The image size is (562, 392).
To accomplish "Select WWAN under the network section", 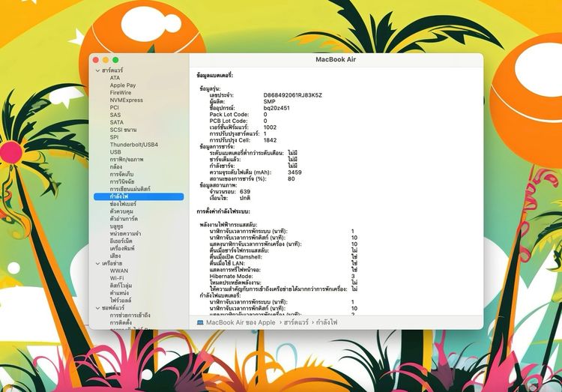I will click(118, 271).
